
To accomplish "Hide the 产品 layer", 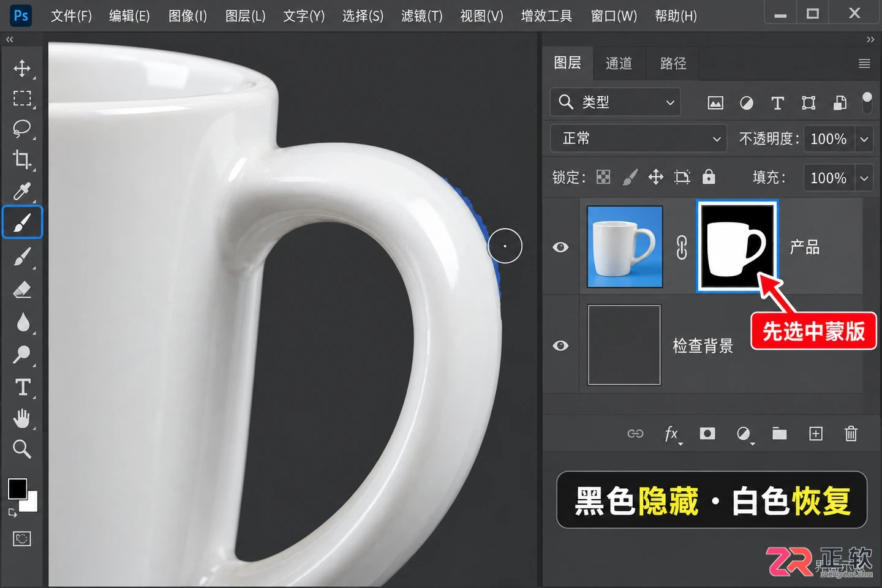I will (560, 247).
